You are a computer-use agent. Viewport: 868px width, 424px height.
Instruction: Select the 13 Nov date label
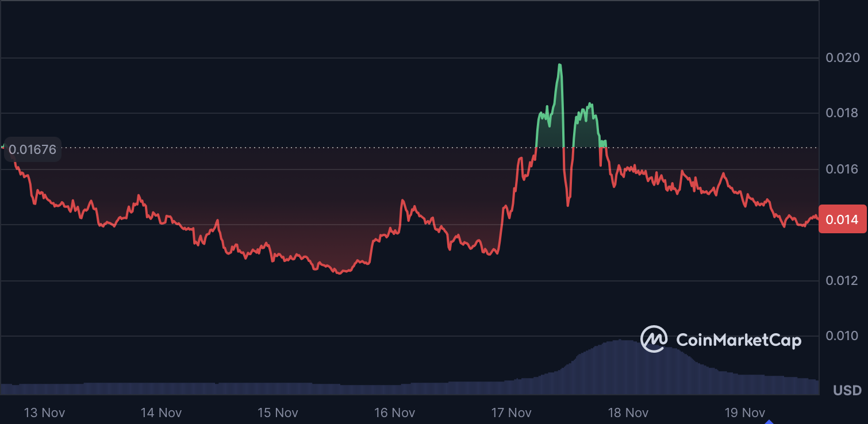[x=44, y=413]
